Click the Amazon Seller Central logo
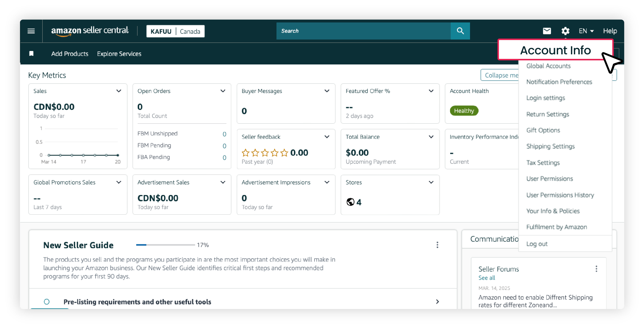 pos(90,31)
